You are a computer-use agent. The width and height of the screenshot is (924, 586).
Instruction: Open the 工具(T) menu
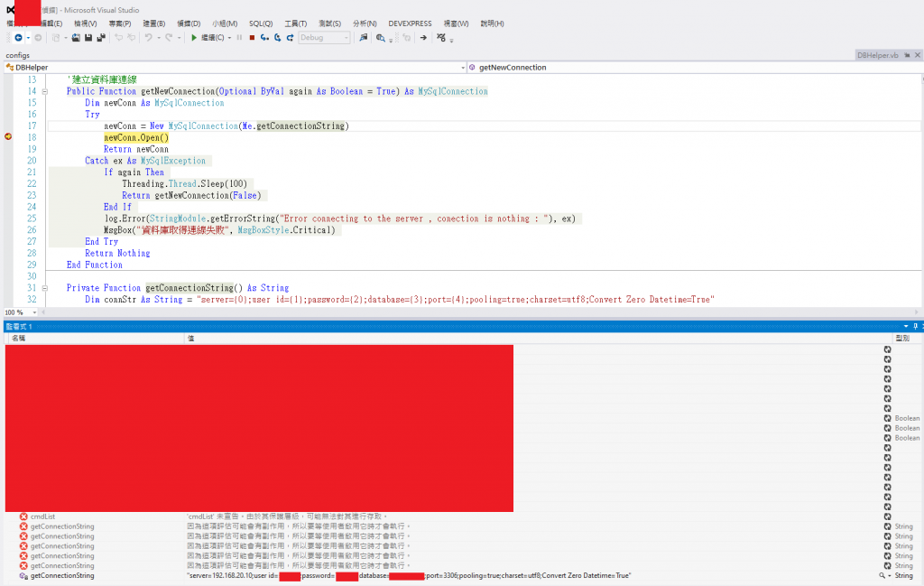pyautogui.click(x=296, y=23)
